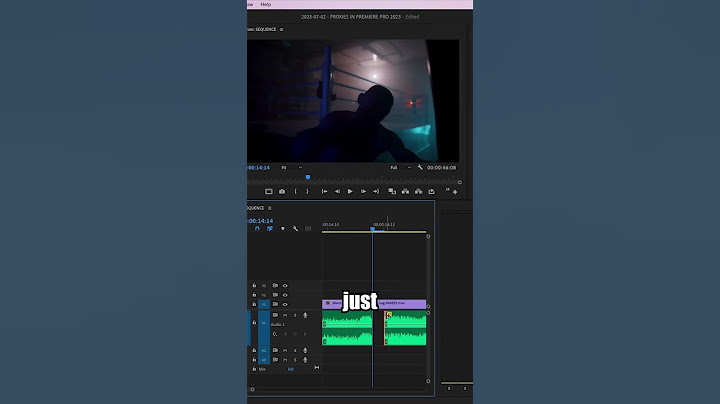This screenshot has width=720, height=404.
Task: Open the Button Editor plus icon
Action: pos(455,192)
